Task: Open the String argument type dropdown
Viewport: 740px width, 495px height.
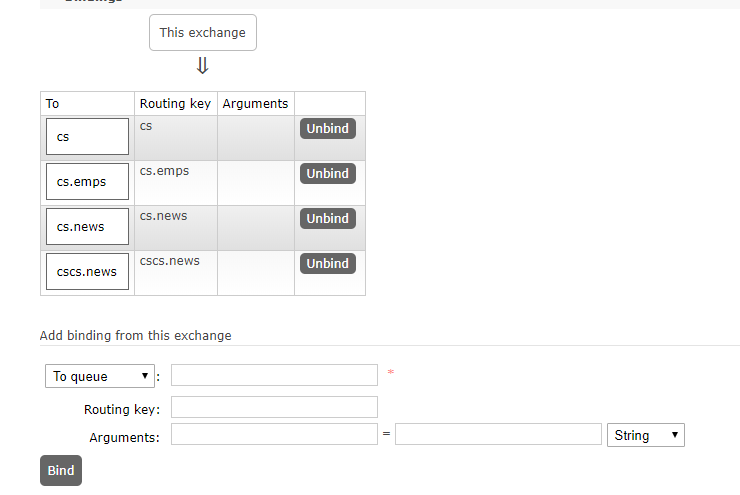Action: coord(645,435)
